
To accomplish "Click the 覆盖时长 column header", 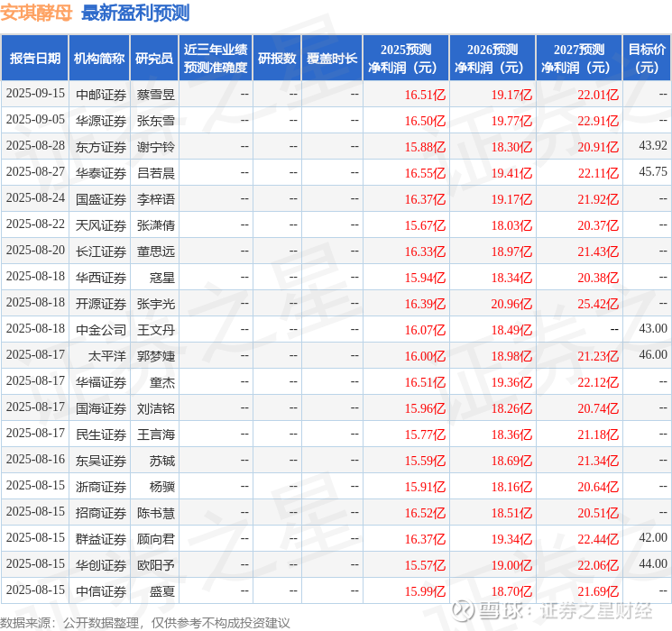I will 332,59.
